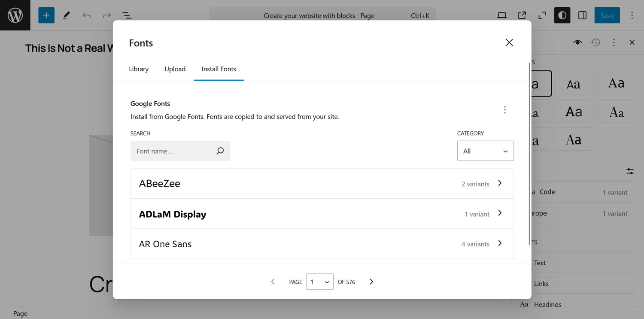Image resolution: width=644 pixels, height=319 pixels.
Task: Choose the top middle Aa typography preset
Action: pyautogui.click(x=574, y=84)
